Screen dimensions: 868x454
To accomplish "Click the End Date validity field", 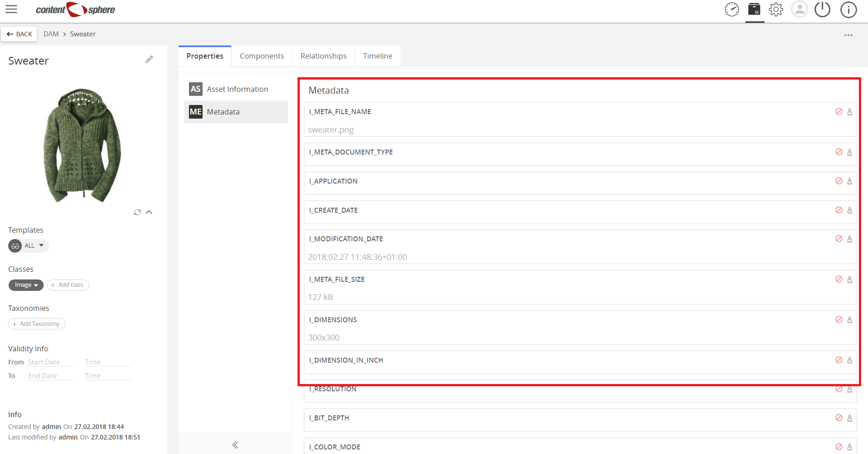I will 50,376.
